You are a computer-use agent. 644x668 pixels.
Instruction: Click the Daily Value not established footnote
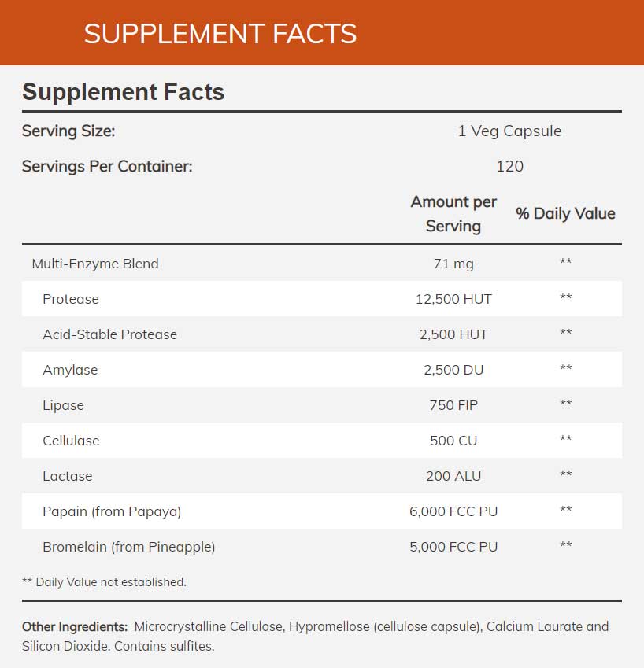[x=104, y=582]
